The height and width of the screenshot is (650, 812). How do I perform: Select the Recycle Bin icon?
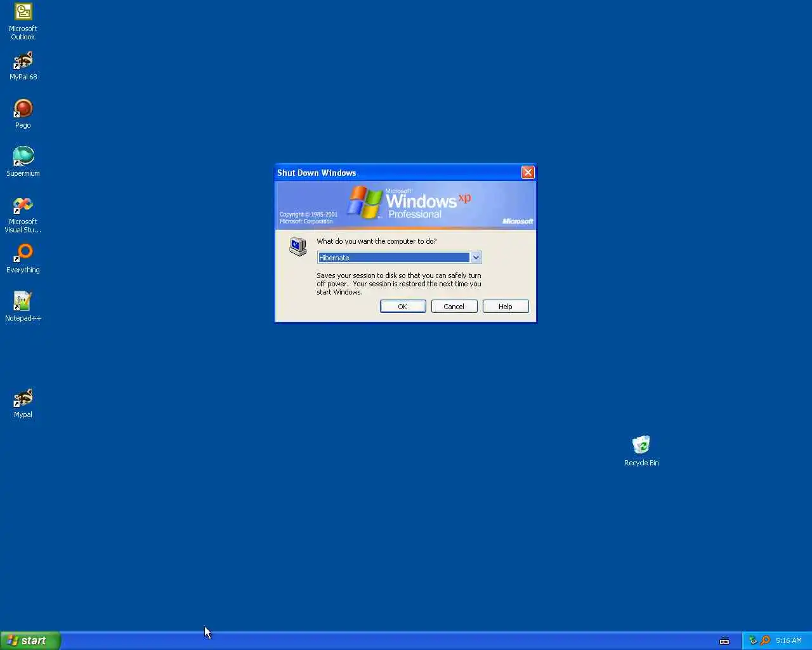641,451
